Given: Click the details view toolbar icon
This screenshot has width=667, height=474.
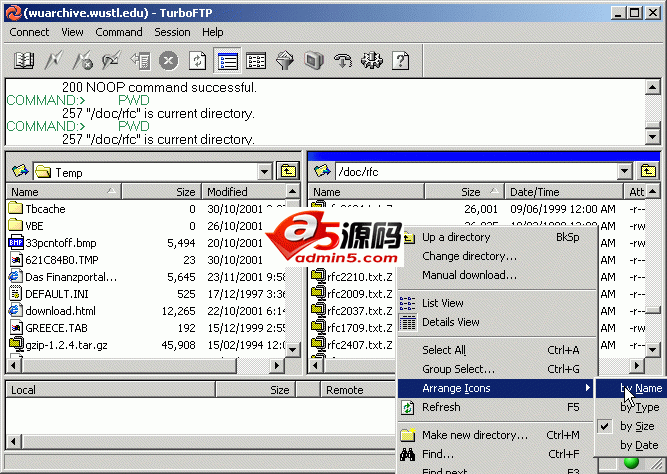Looking at the screenshot, I should 256,61.
